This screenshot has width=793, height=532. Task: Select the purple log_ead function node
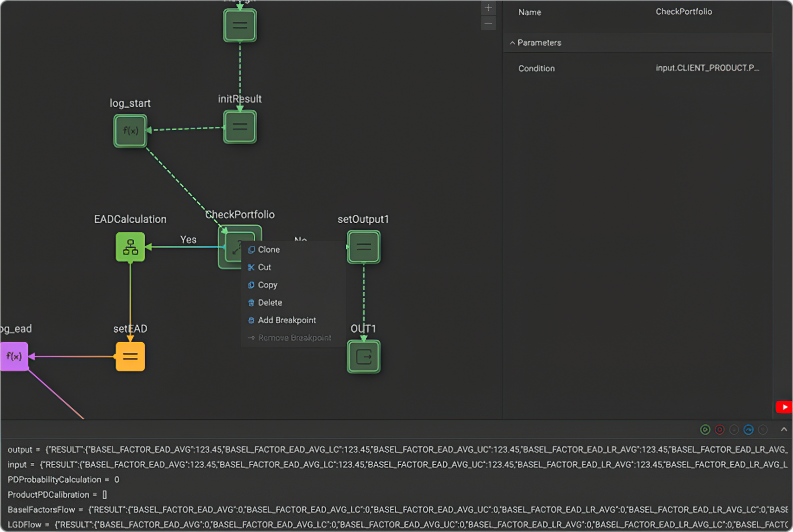click(x=14, y=356)
